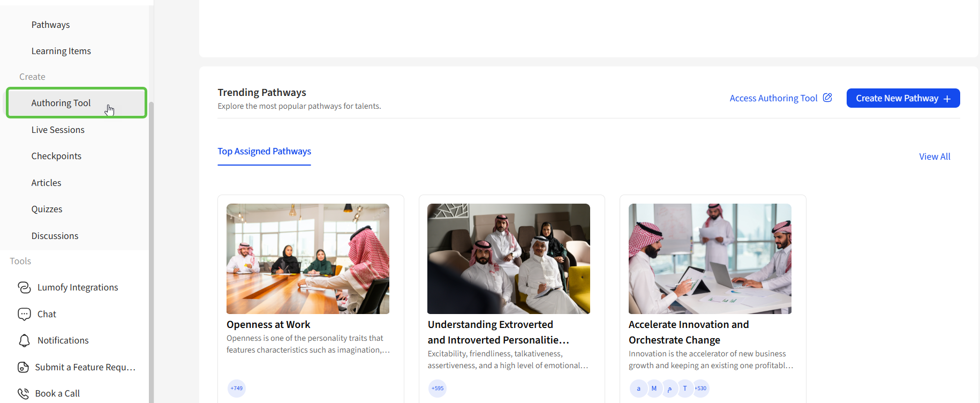Click the sidebar vertical scrollbar

(151, 241)
